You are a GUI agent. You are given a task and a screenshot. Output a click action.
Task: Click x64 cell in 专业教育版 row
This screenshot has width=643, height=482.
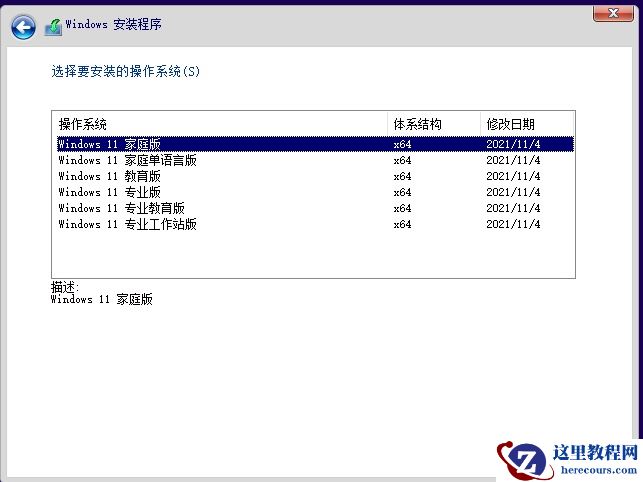(x=402, y=208)
